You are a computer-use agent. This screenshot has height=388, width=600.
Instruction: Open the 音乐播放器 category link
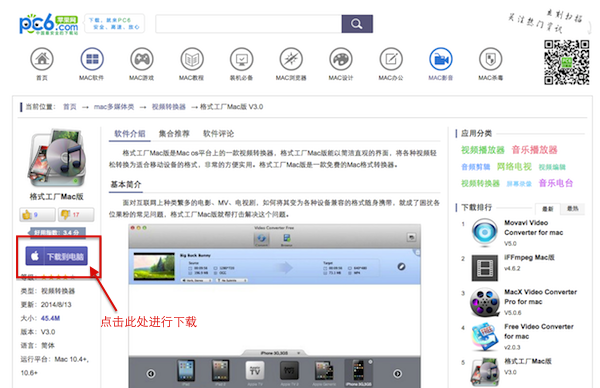coord(535,150)
